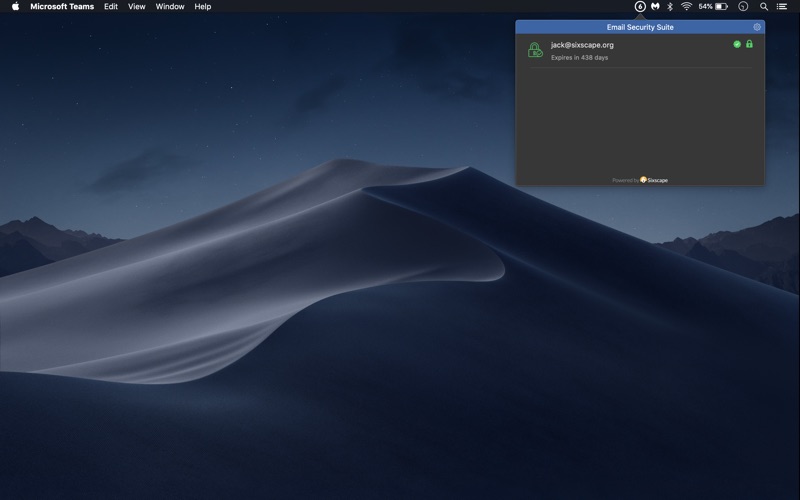Open the View menu
This screenshot has height=500, width=800.
point(136,7)
